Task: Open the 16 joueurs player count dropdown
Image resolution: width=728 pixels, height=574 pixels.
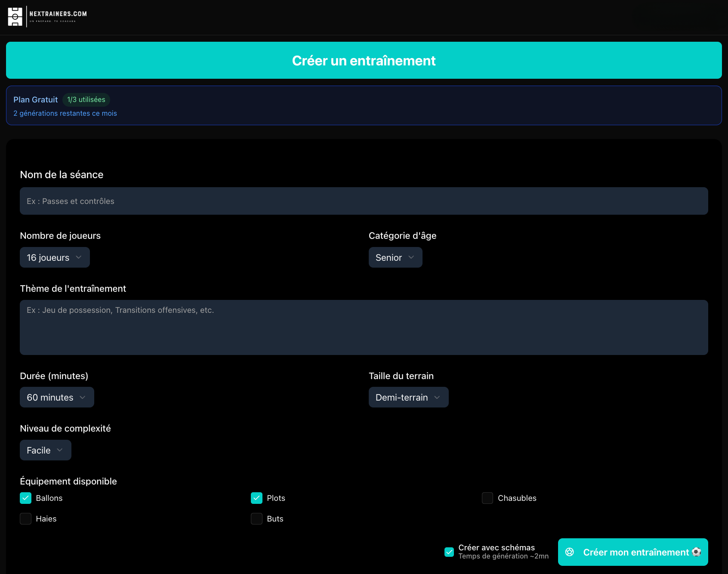Action: (x=55, y=257)
